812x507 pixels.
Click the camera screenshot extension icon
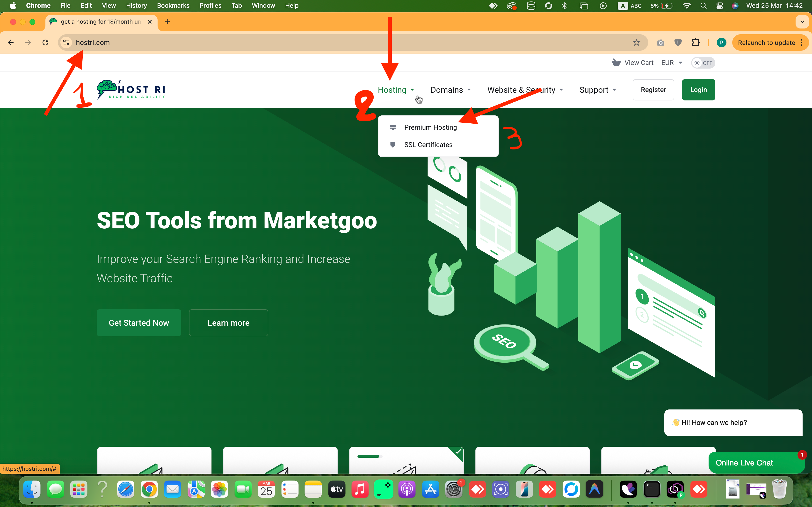660,42
